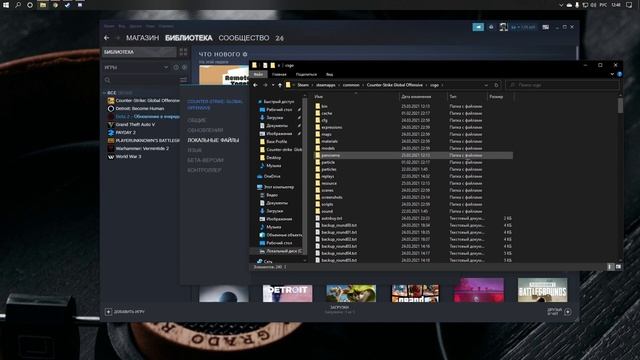Toggle Steam library grid collections view
Screen dimensions: 640x360
183,52
